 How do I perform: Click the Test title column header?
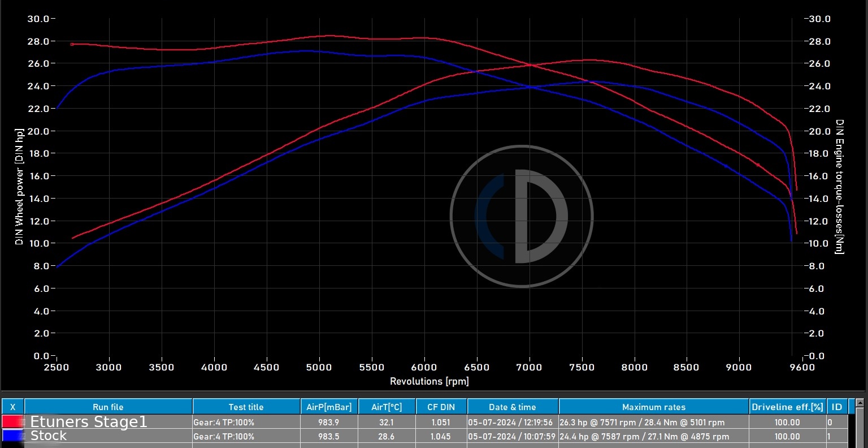(246, 407)
